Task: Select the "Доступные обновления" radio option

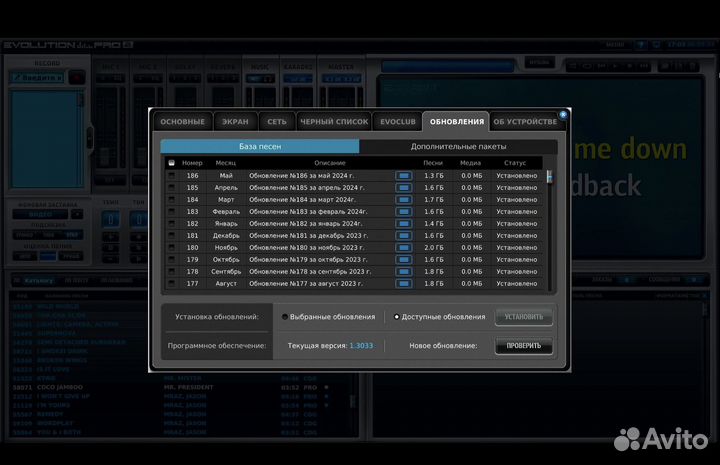Action: pyautogui.click(x=397, y=317)
